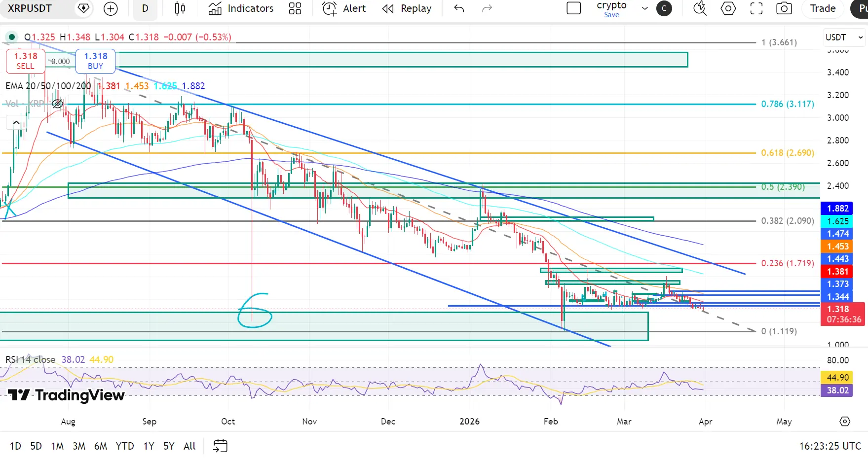
Task: Redo the last undone action
Action: [x=487, y=8]
